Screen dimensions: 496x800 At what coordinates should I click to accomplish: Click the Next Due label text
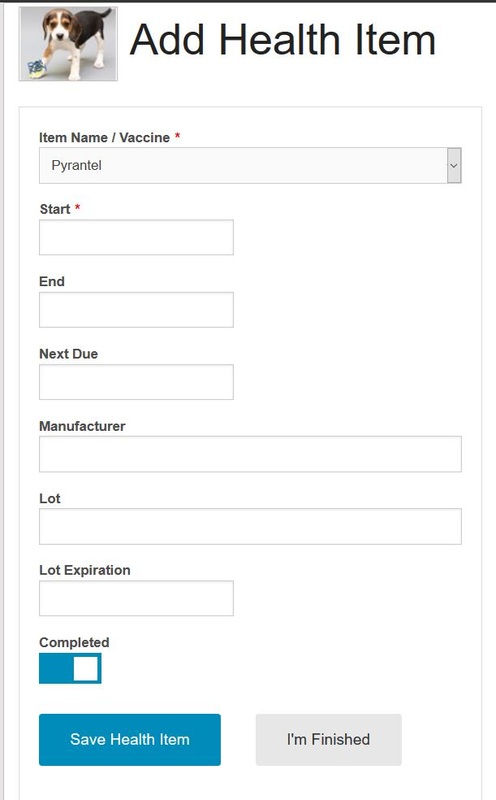[68, 354]
